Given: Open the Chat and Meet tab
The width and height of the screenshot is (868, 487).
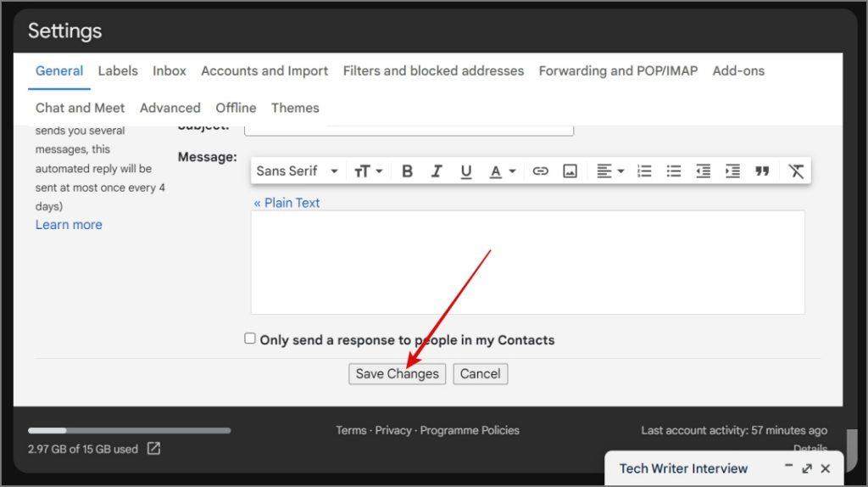Looking at the screenshot, I should click(x=81, y=108).
